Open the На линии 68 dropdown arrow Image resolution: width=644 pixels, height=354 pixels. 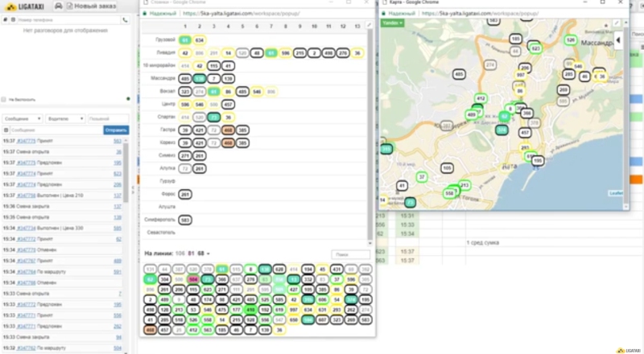tap(208, 253)
